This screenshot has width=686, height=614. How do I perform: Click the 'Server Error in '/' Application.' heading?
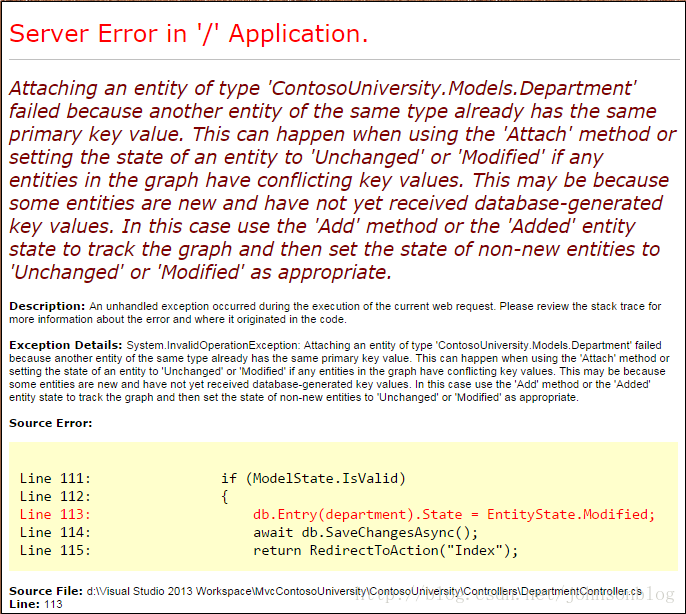click(189, 34)
